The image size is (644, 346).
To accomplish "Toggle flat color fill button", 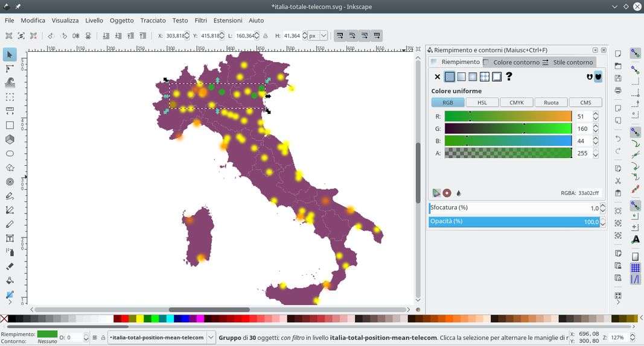I will (450, 77).
